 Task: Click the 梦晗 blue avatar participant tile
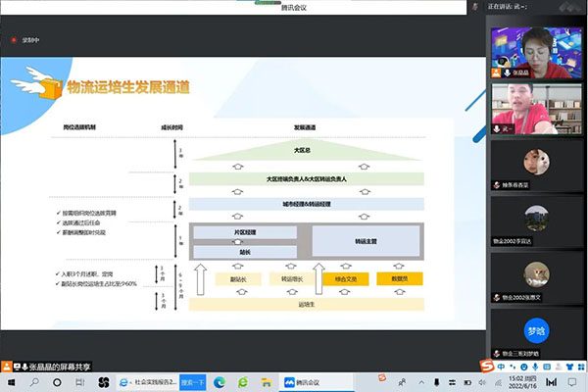tap(535, 325)
